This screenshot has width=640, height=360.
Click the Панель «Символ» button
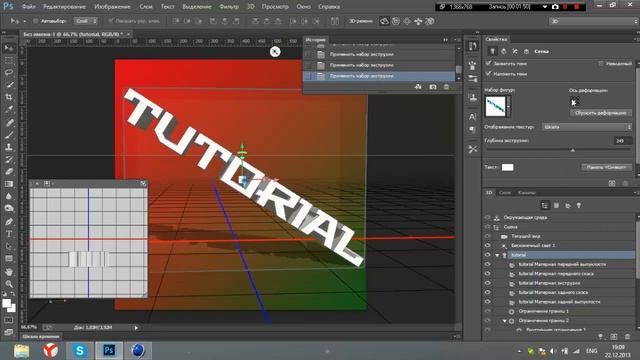click(x=606, y=167)
